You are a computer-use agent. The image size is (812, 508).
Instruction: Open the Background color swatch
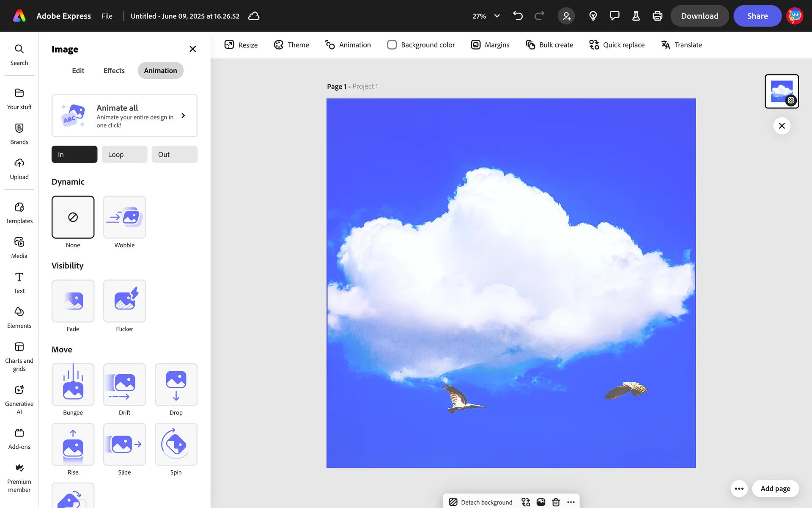click(x=392, y=45)
